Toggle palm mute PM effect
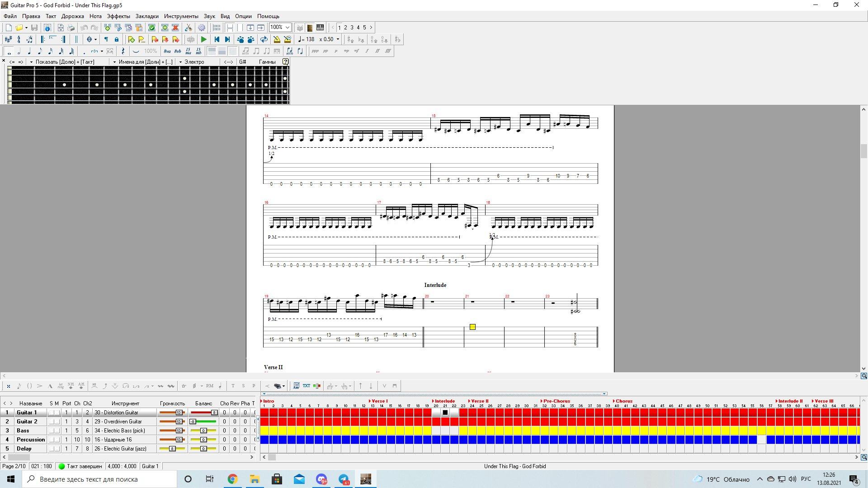868x488 pixels. pos(209,386)
